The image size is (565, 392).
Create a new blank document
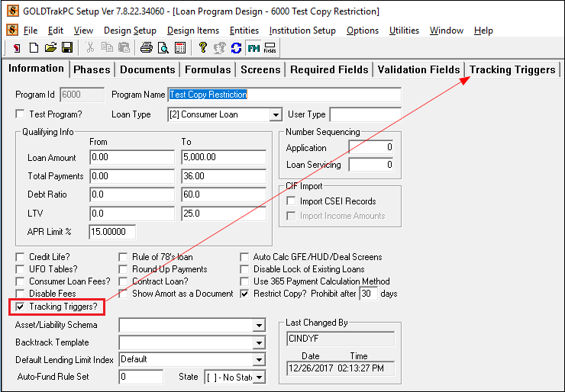click(34, 48)
